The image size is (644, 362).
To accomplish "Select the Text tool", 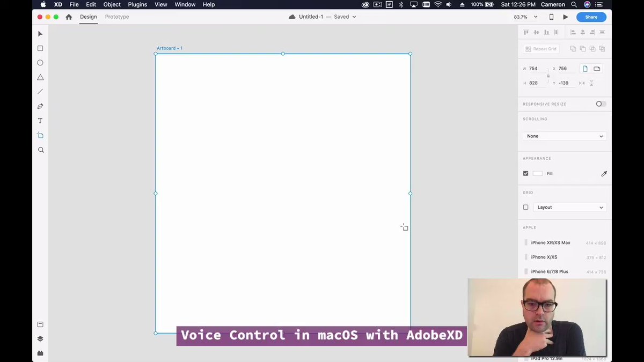I will coord(40,121).
